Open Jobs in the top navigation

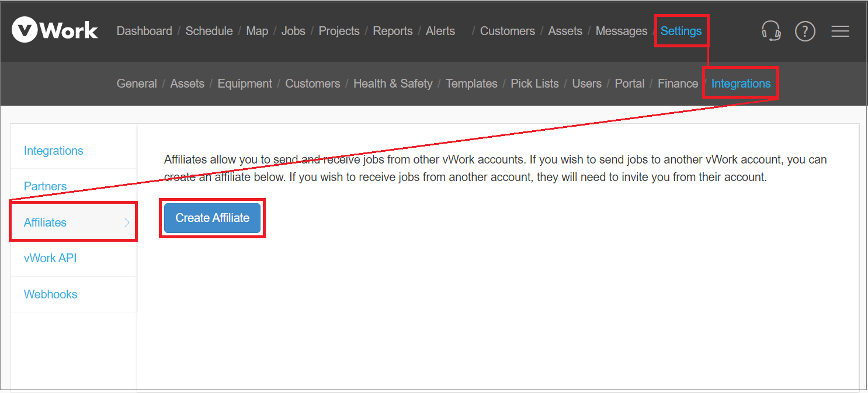[x=293, y=31]
